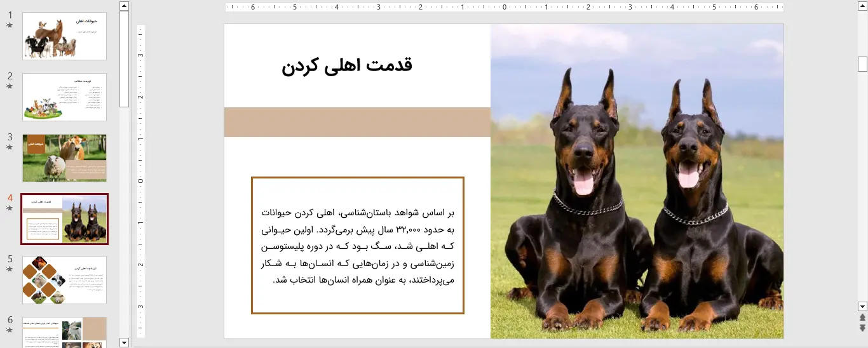
Task: Click the animation star icon under slide 1
Action: pos(10,25)
